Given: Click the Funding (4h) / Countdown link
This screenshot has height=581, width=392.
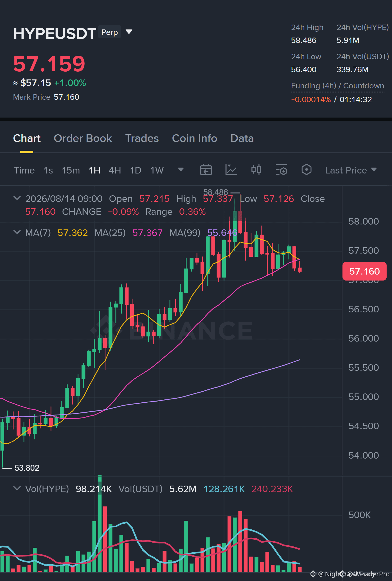Looking at the screenshot, I should (337, 86).
